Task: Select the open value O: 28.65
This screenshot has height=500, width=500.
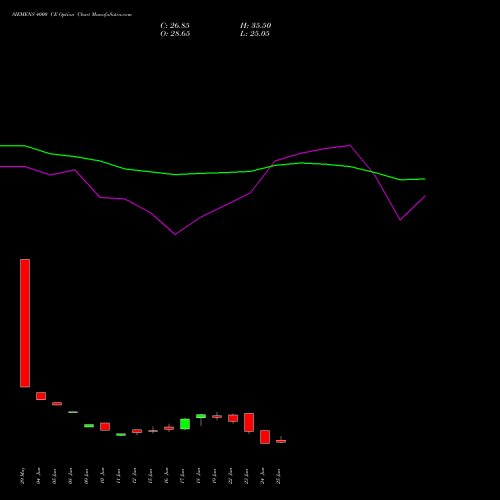Action: pos(175,34)
